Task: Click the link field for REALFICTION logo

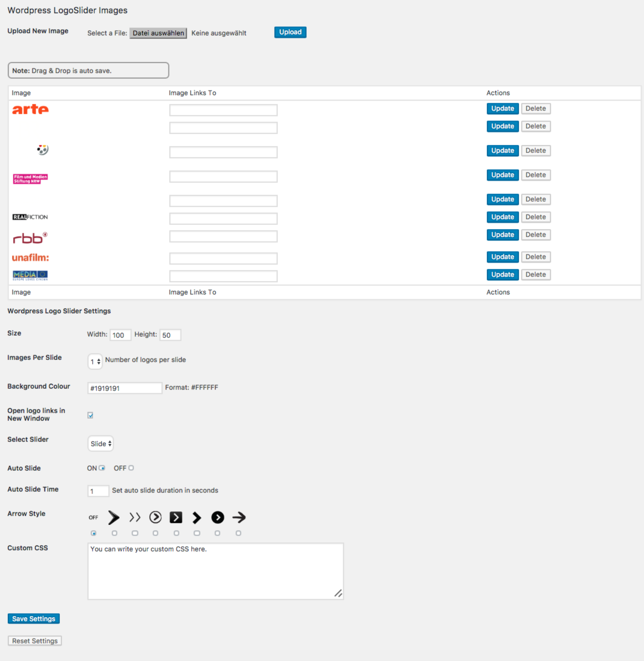Action: coord(223,219)
